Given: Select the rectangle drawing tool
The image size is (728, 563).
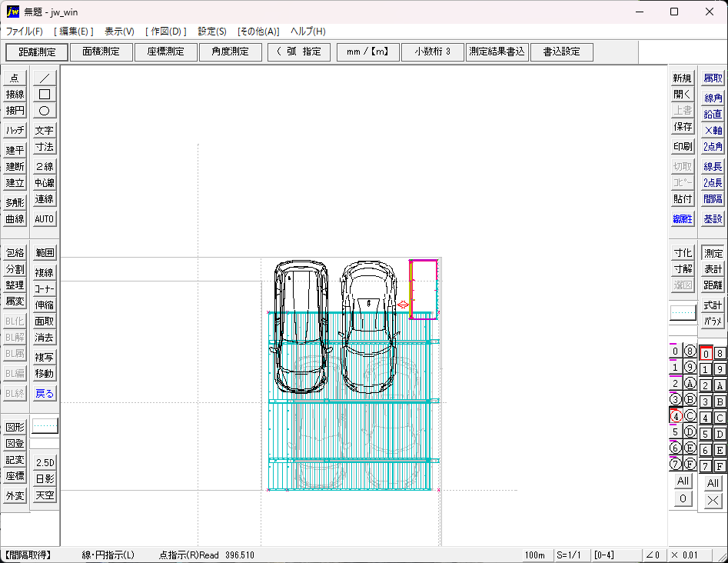Looking at the screenshot, I should (45, 95).
